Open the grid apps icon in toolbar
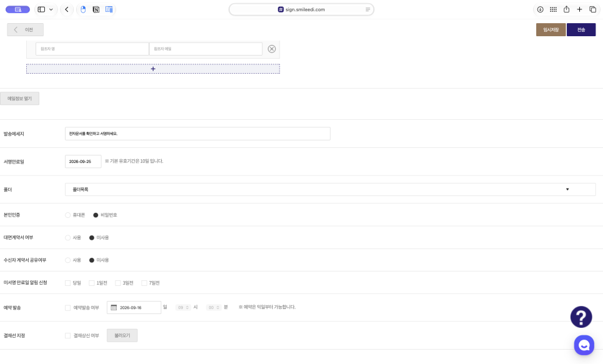603x364 pixels. tap(554, 9)
